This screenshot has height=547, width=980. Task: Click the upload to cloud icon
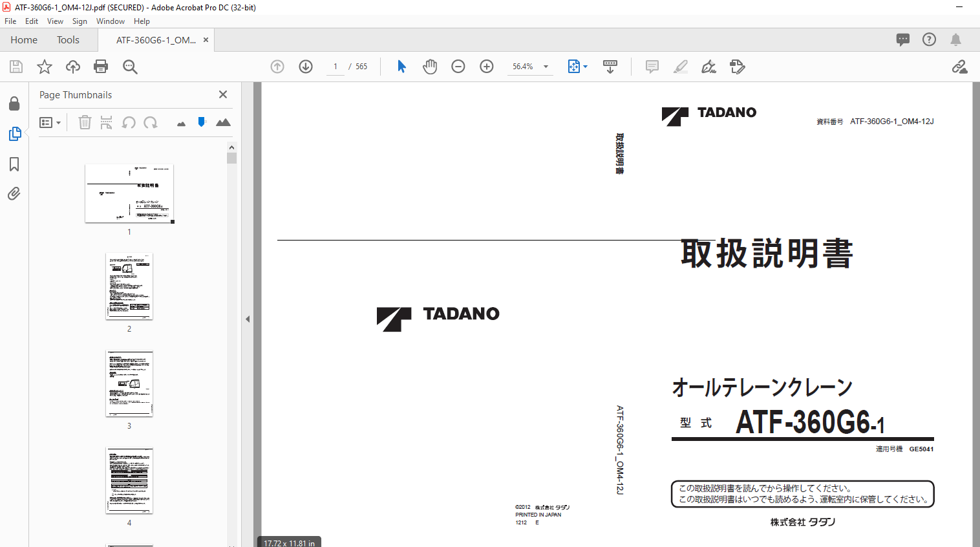click(73, 67)
